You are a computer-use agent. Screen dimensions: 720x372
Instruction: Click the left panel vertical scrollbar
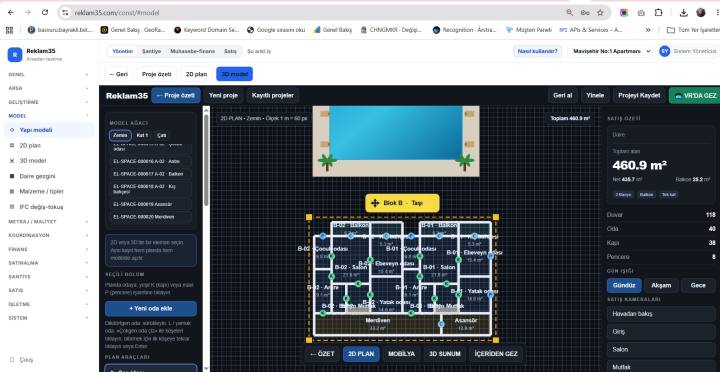(x=206, y=161)
